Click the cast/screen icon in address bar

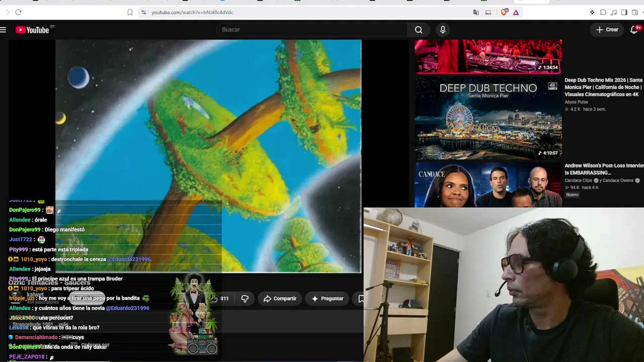click(x=488, y=12)
